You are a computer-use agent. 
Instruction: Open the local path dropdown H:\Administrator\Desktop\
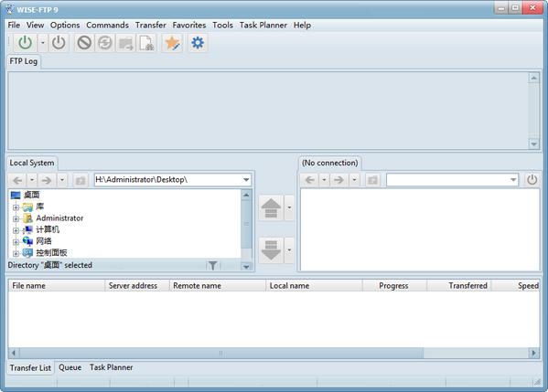(246, 180)
